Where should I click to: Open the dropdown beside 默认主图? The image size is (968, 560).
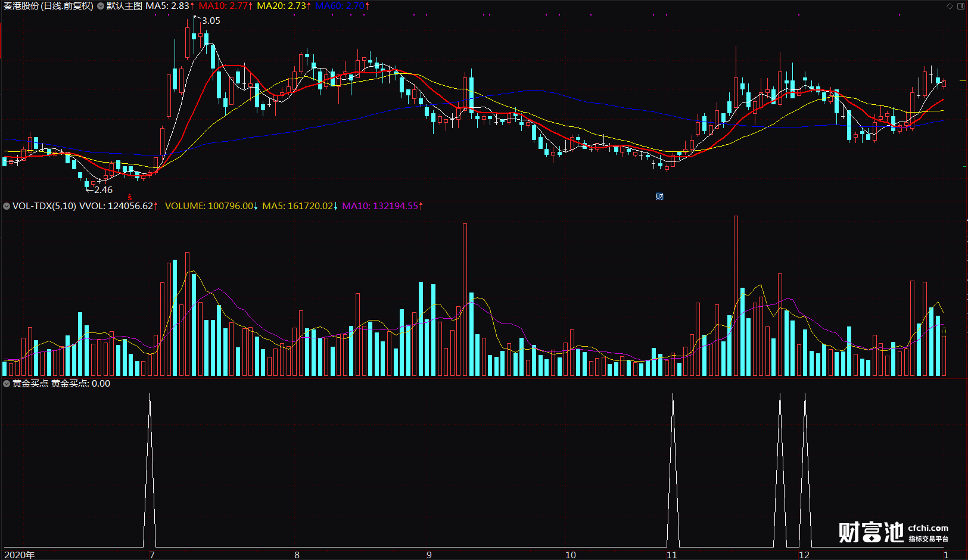tap(101, 6)
